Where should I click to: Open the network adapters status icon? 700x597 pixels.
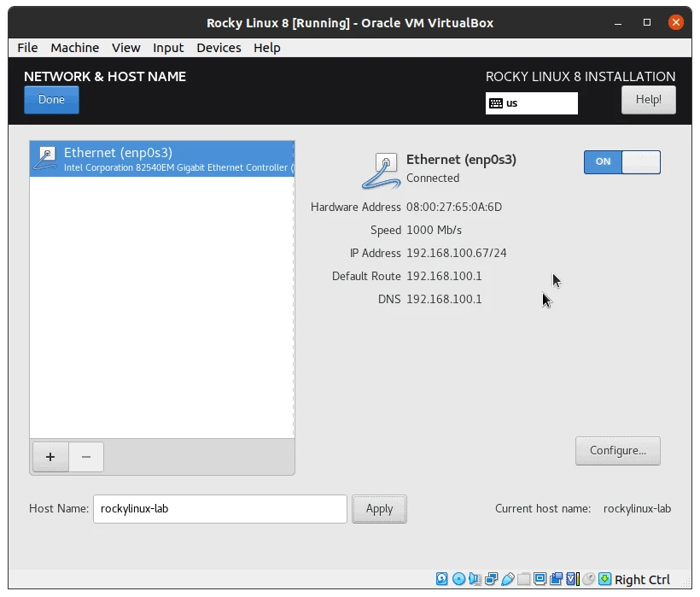(x=492, y=579)
